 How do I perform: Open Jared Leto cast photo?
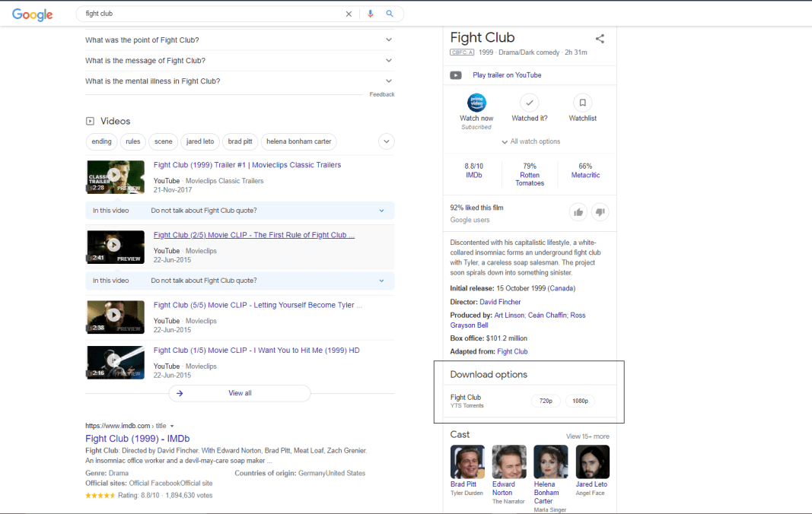(x=592, y=462)
